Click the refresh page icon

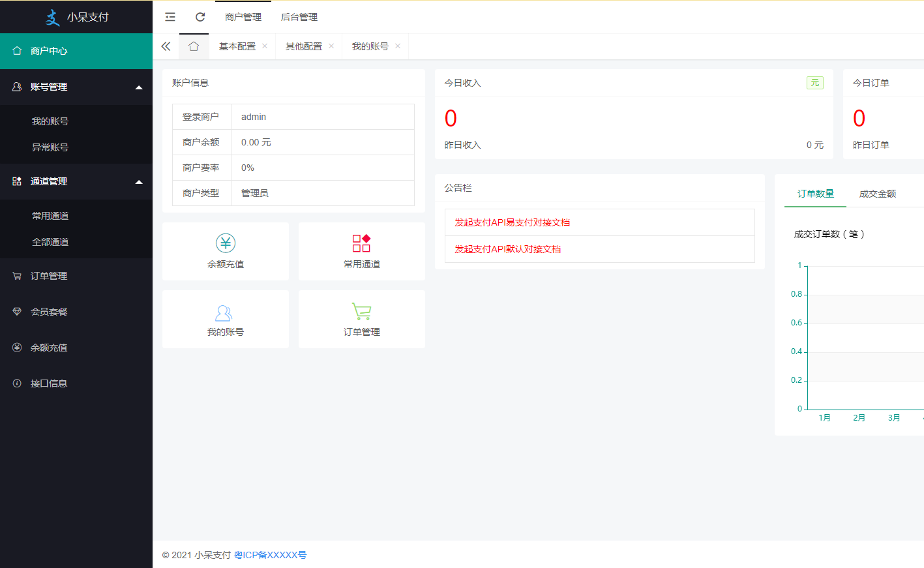pos(200,17)
